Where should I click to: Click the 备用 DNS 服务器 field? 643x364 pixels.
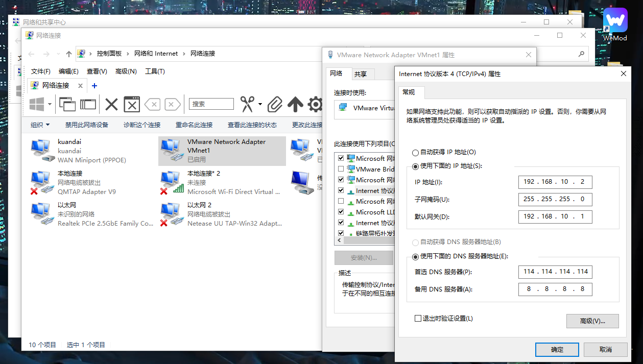point(555,289)
